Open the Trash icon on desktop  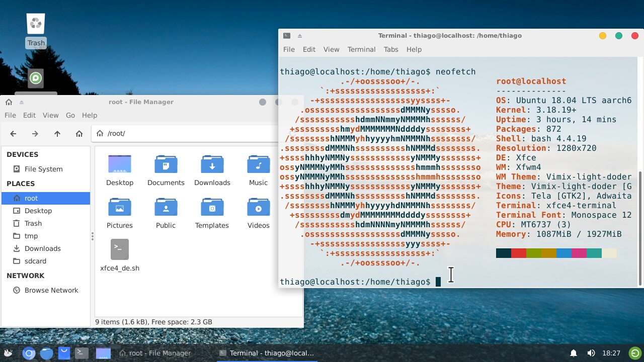coord(36,30)
